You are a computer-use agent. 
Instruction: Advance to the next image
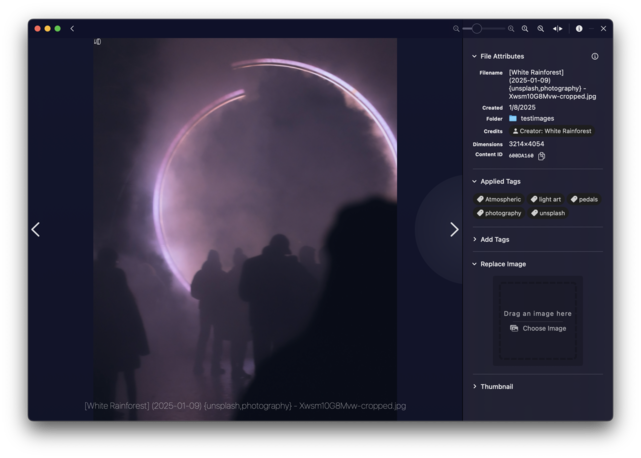pos(454,229)
